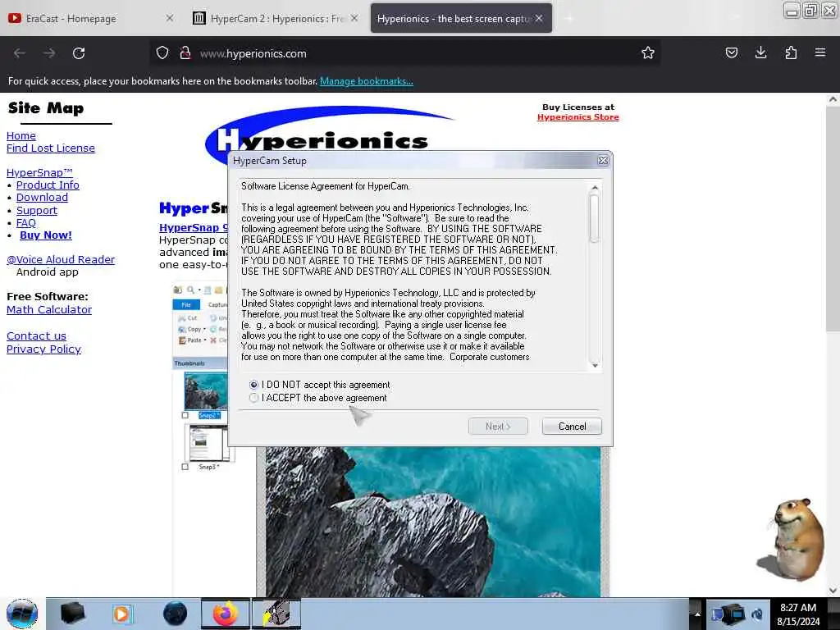Click the license text scroll-down arrow

[594, 365]
